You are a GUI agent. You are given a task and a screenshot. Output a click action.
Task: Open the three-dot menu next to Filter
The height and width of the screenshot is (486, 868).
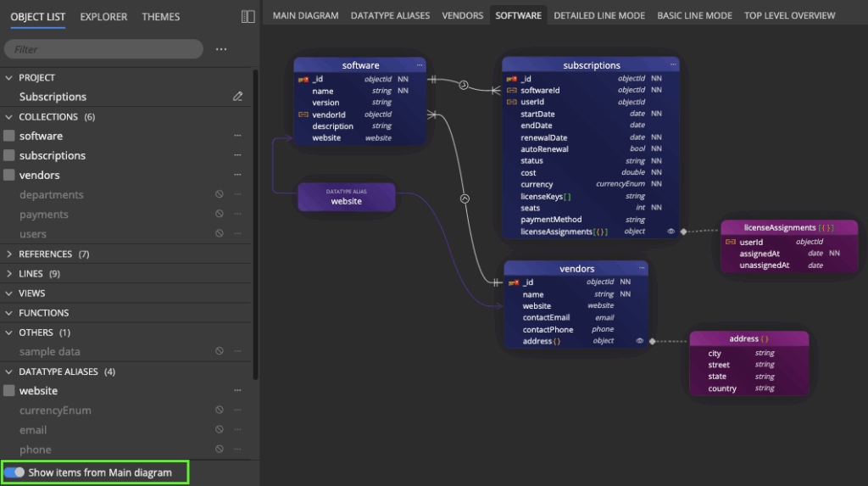pyautogui.click(x=221, y=49)
